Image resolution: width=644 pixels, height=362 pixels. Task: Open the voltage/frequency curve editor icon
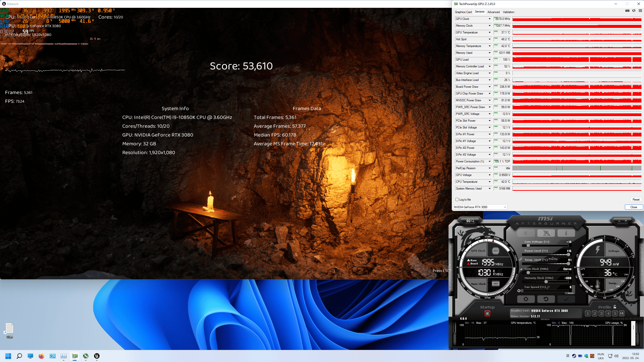pyautogui.click(x=521, y=269)
